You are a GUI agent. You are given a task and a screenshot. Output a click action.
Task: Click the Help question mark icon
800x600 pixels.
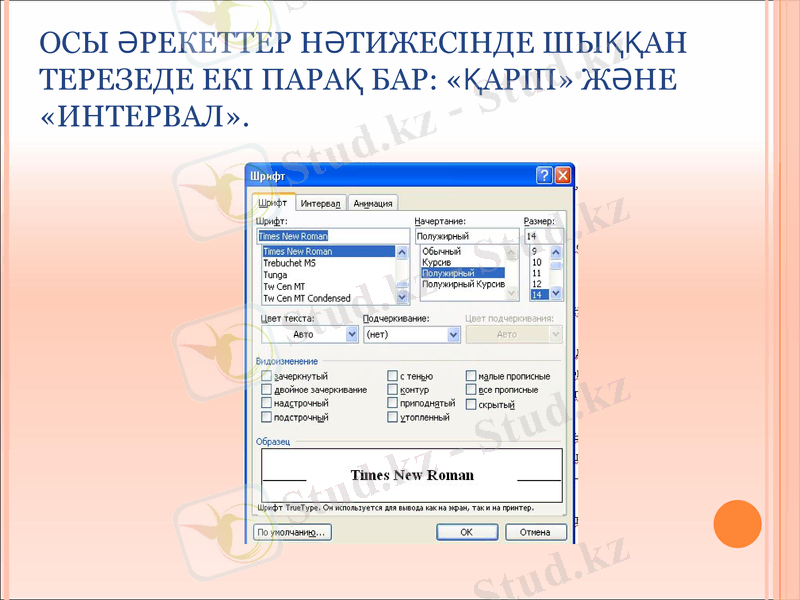545,175
